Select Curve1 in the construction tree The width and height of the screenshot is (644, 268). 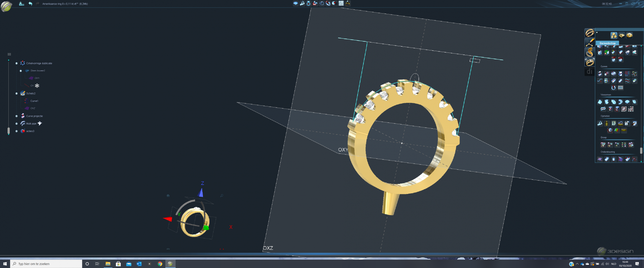tap(34, 101)
